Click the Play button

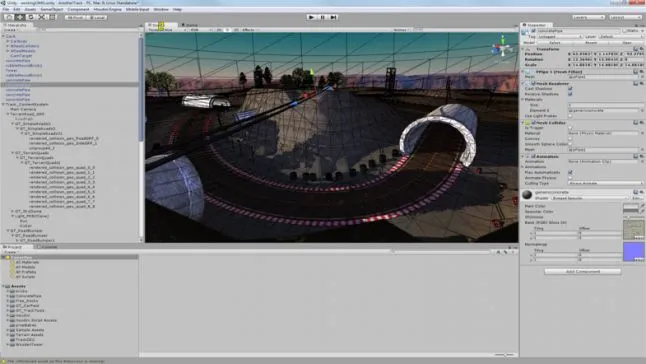[x=311, y=17]
